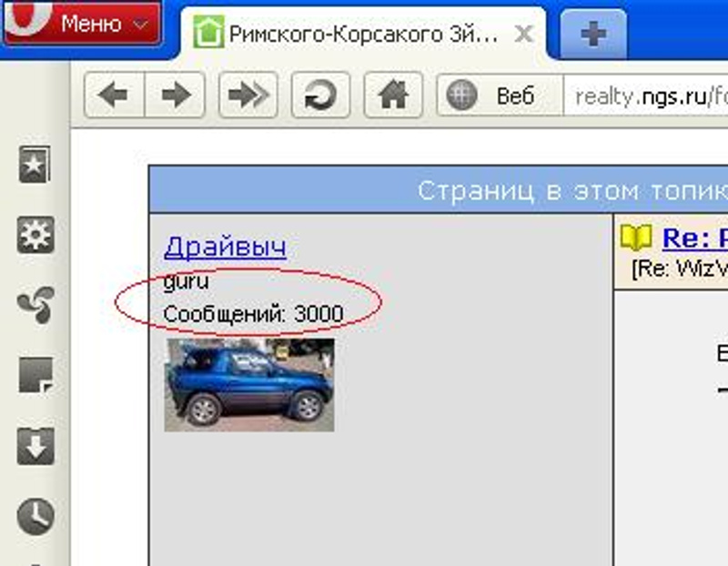Open the Notes sidebar panel
Image resolution: width=728 pixels, height=566 pixels.
coord(35,375)
